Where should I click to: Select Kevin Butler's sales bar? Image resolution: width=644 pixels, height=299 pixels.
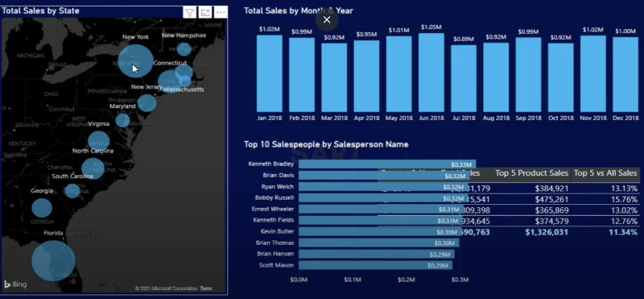pyautogui.click(x=380, y=231)
